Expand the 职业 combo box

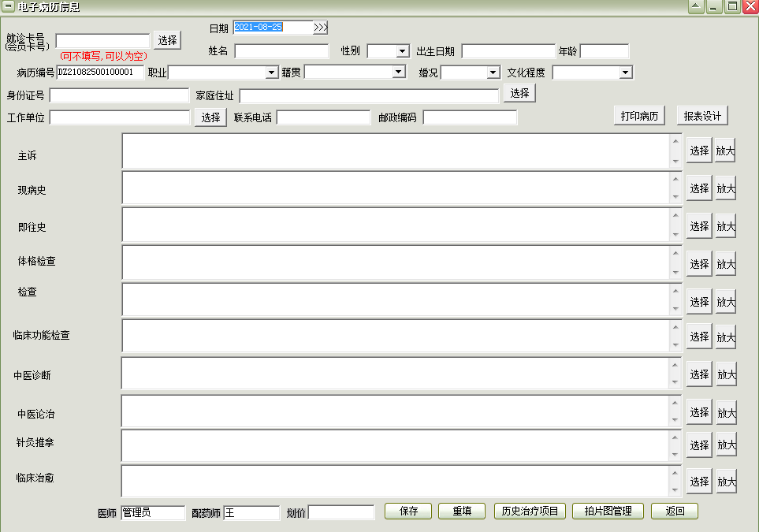[x=272, y=73]
